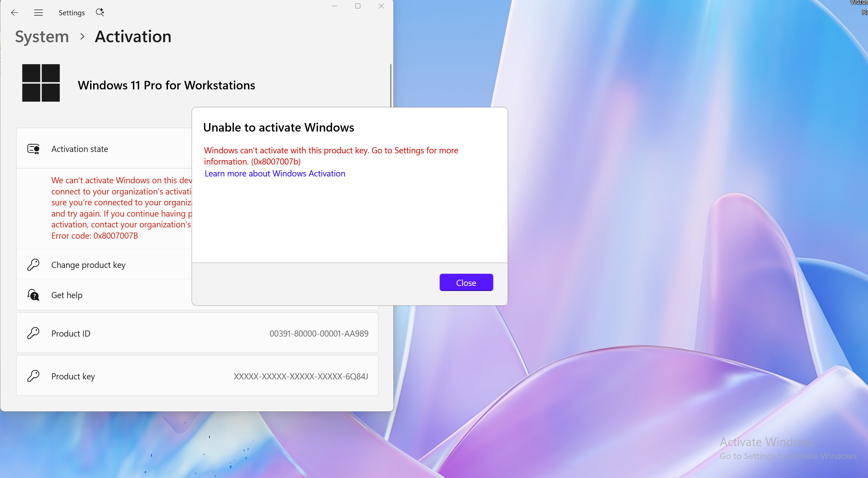The height and width of the screenshot is (478, 868).
Task: Open Learn more about Windows Activation link
Action: [275, 173]
